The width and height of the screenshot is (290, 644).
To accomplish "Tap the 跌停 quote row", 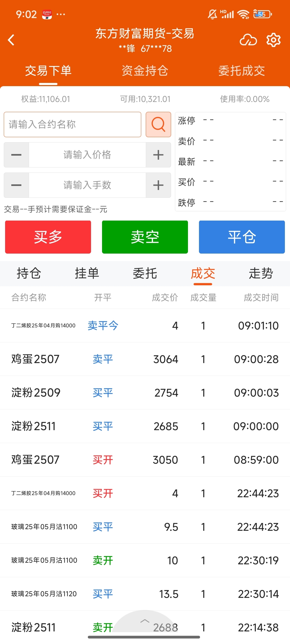I will pyautogui.click(x=230, y=202).
